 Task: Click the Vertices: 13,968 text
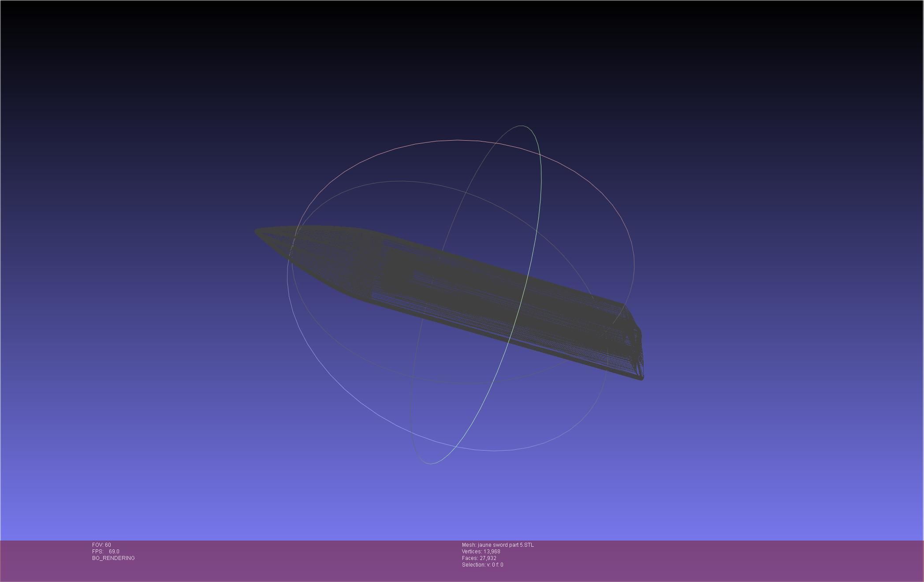tap(481, 552)
